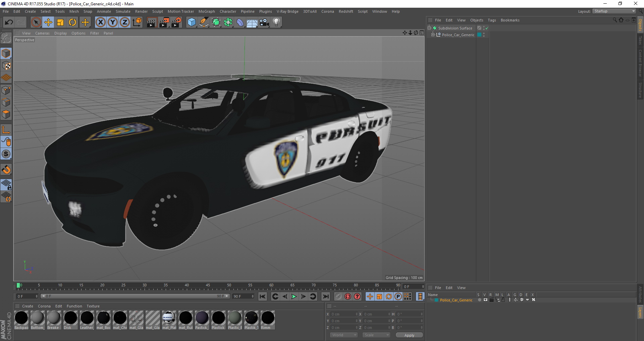Viewport: 644px width, 341px height.
Task: Click the Make Editable icon
Action: 6,39
